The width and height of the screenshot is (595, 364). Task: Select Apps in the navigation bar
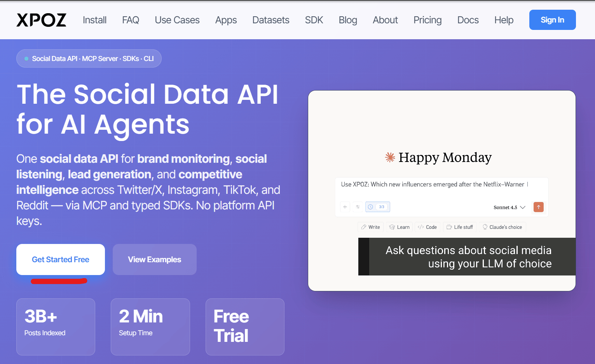click(226, 20)
